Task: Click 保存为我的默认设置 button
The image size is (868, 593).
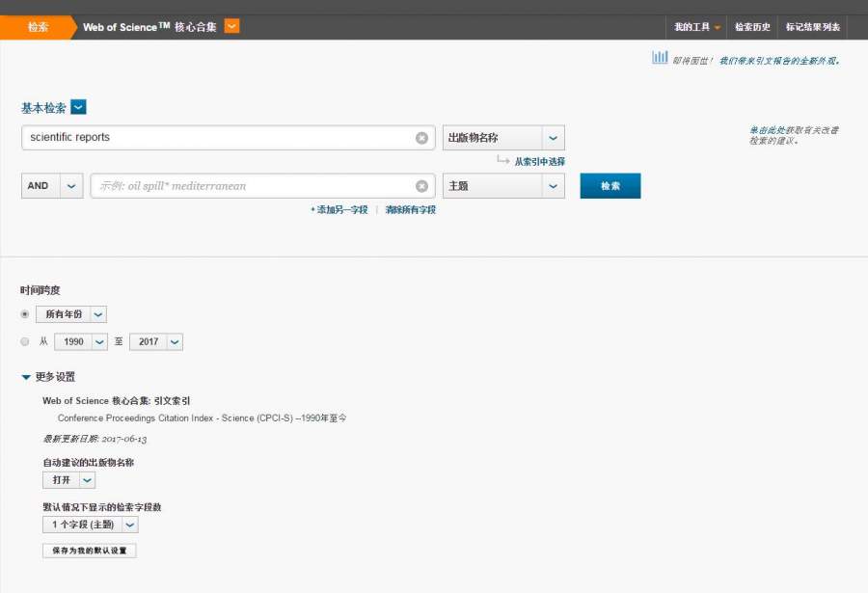Action: [89, 551]
